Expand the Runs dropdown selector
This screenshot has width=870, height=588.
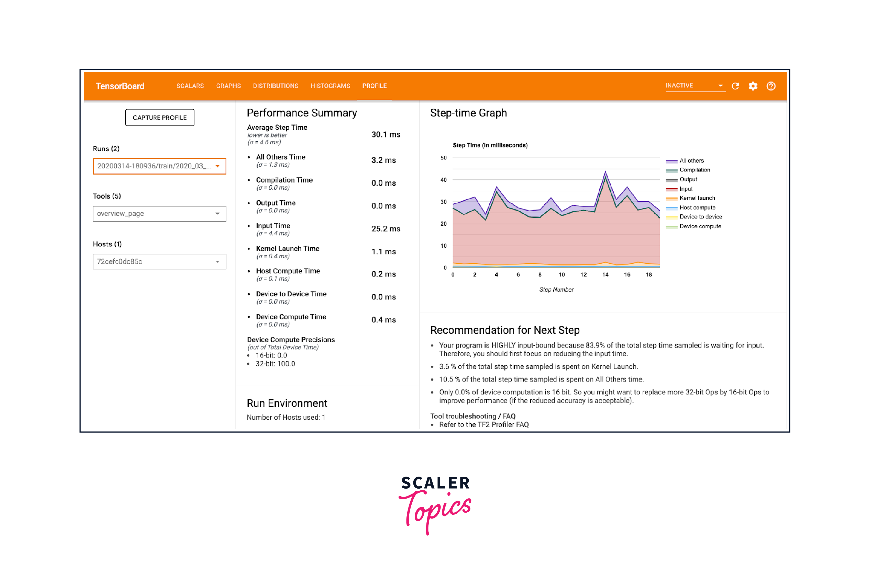pos(159,166)
